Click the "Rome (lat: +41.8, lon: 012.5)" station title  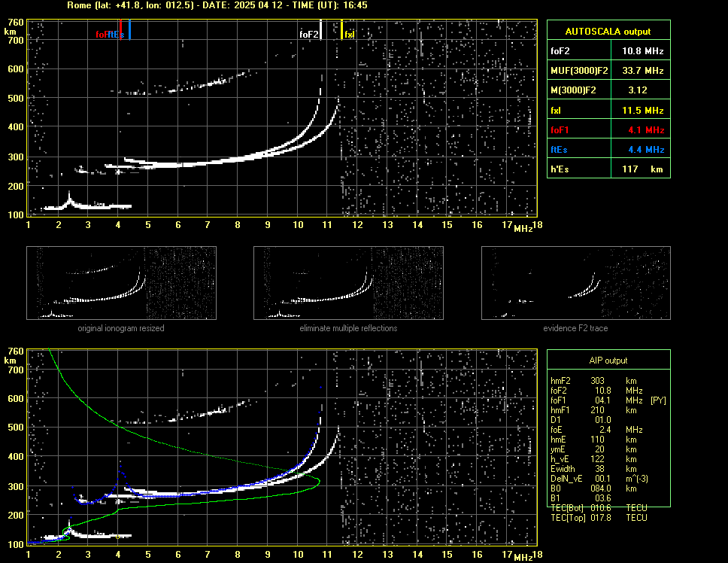coord(130,5)
